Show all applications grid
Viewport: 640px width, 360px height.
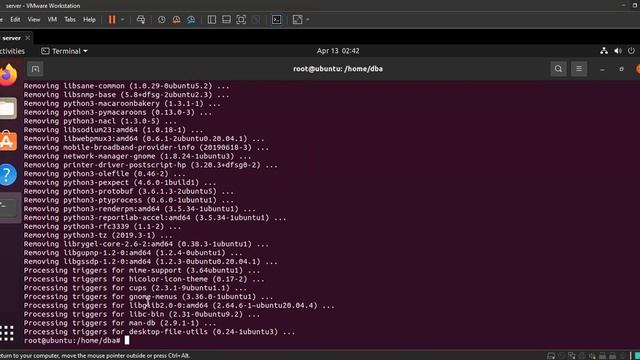[x=7, y=333]
